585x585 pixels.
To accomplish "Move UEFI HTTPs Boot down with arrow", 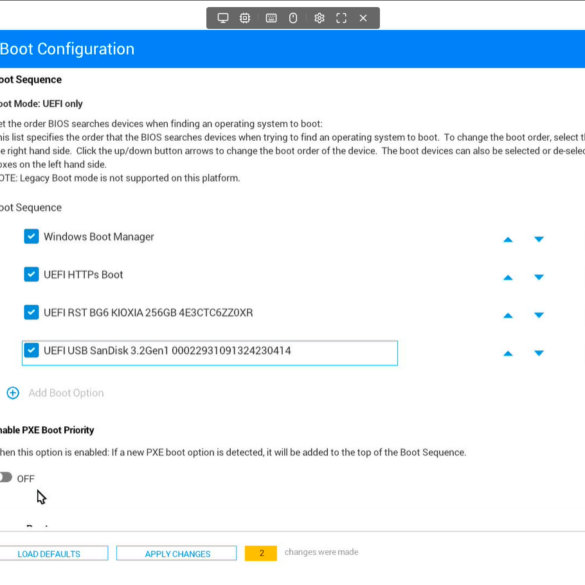I will tap(539, 277).
